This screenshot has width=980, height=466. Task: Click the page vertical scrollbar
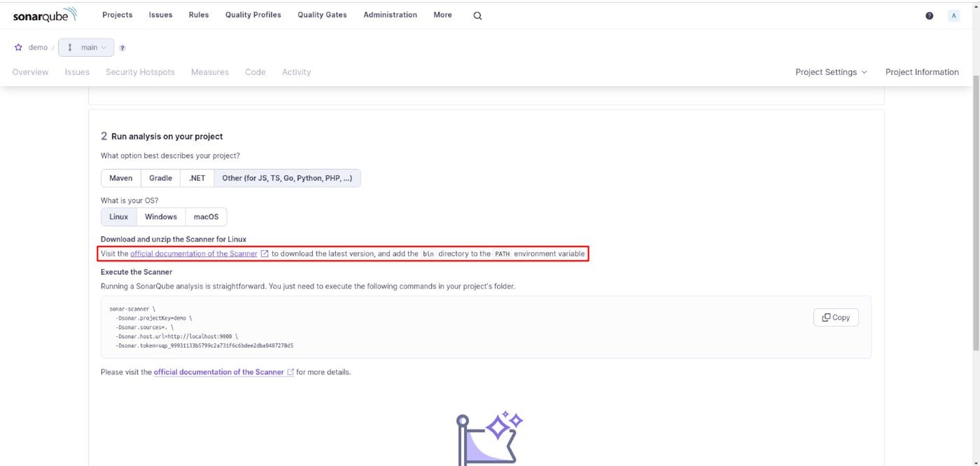pos(975,215)
